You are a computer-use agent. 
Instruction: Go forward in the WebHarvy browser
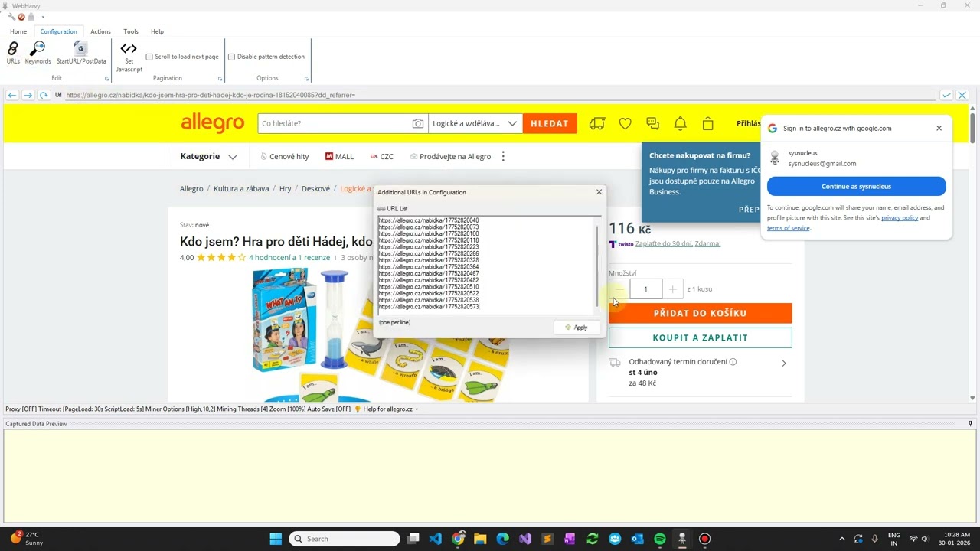coord(28,95)
